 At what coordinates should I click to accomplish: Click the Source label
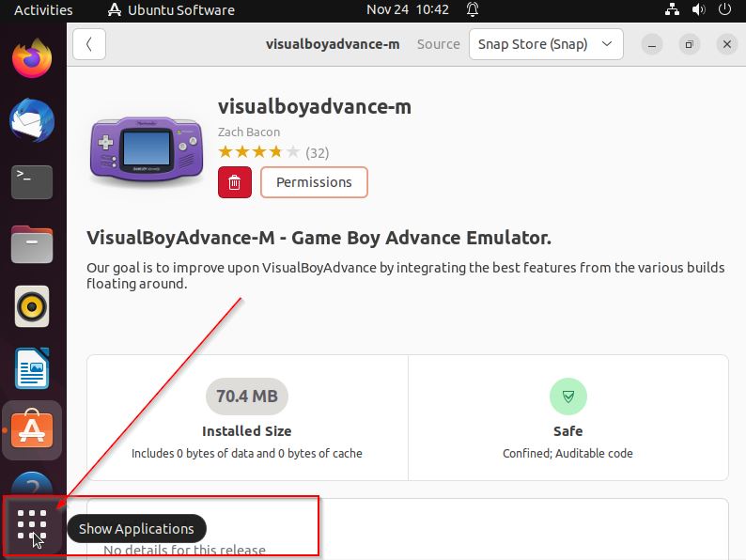438,44
